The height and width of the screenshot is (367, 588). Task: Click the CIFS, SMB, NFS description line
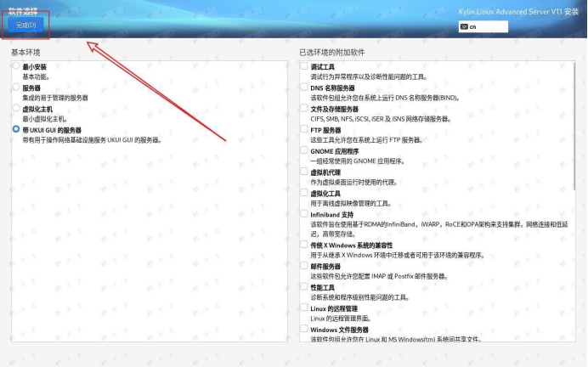(381, 119)
